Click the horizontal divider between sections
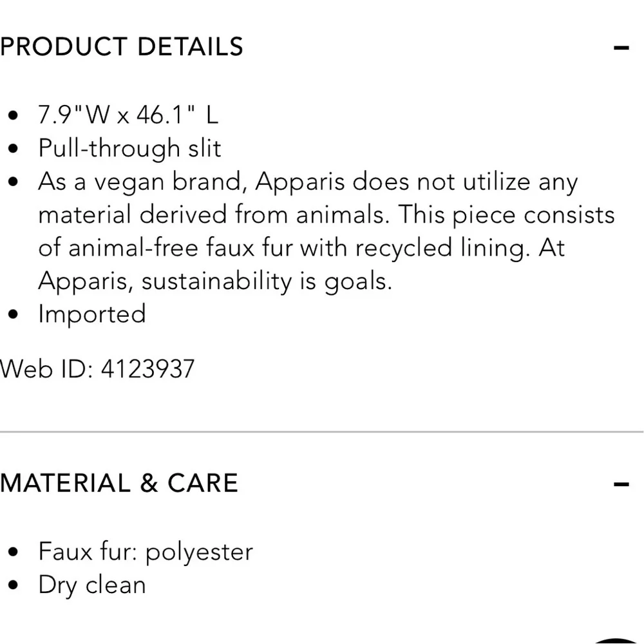Viewport: 644px width, 644px height. (x=322, y=432)
